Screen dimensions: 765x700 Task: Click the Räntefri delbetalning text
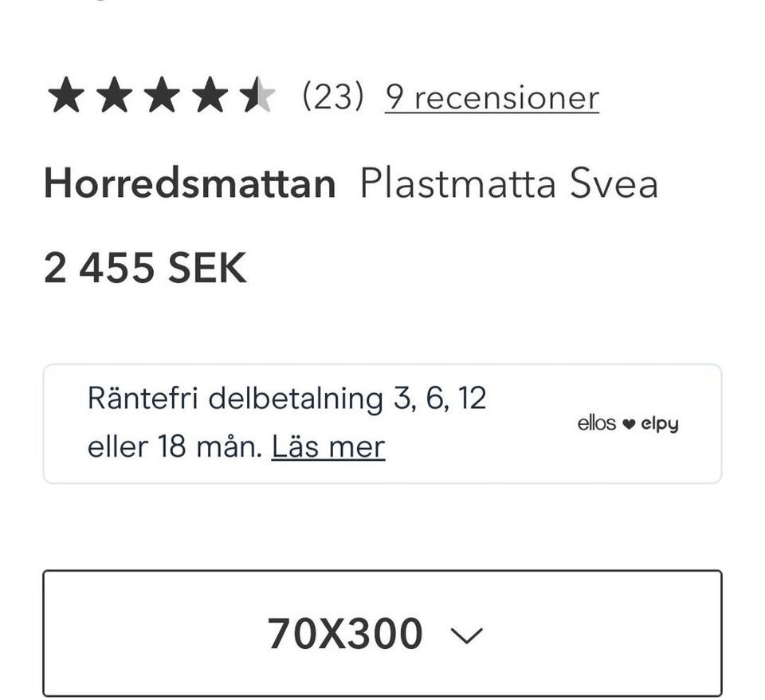236,398
